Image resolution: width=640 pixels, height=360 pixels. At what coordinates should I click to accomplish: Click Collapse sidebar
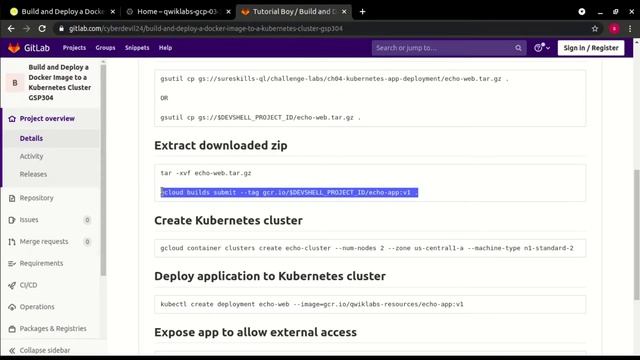tap(44, 350)
